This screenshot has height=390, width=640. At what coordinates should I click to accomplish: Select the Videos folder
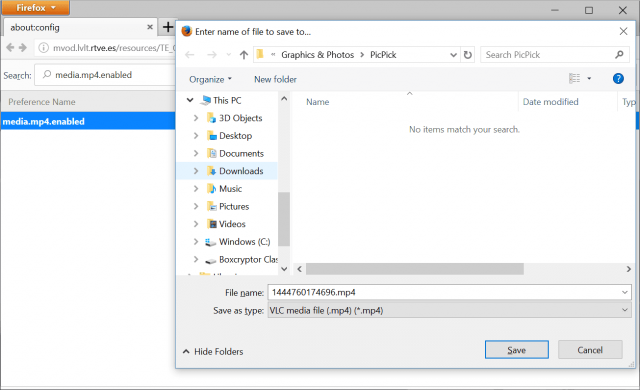(232, 224)
